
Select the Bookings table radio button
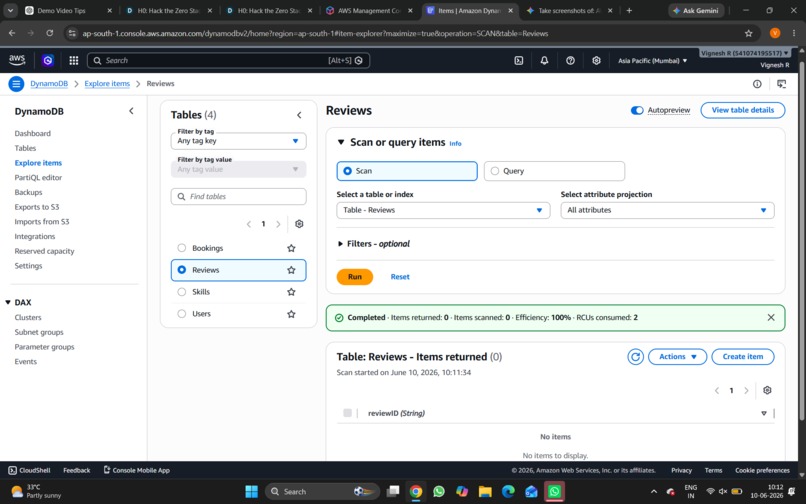181,248
